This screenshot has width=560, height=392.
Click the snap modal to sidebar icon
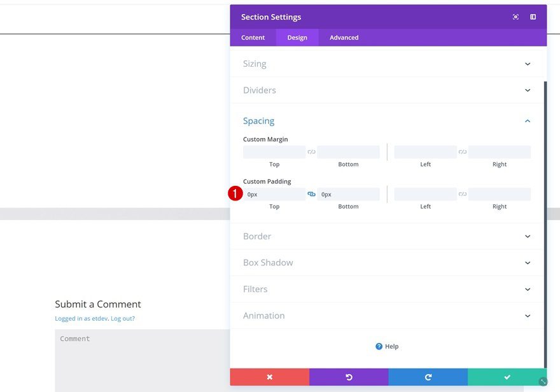(533, 17)
